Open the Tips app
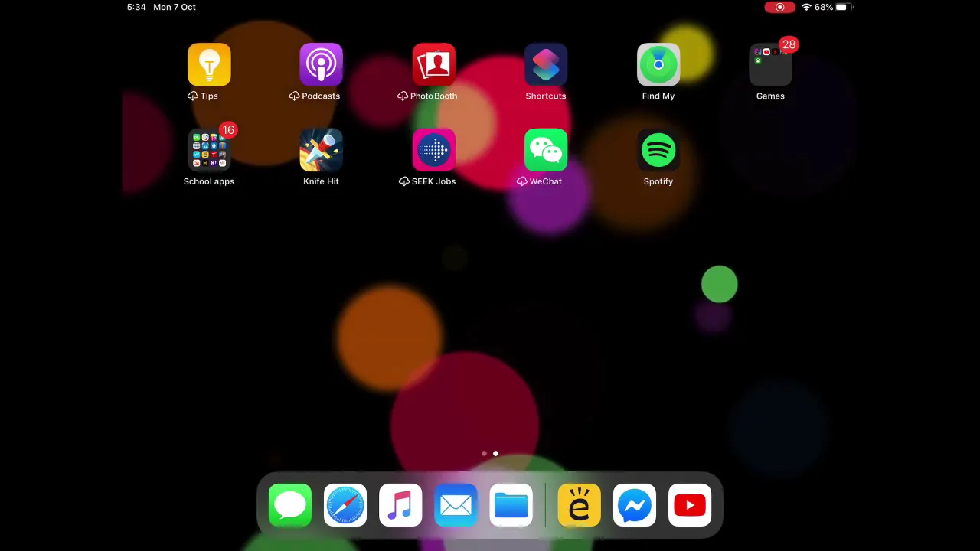This screenshot has height=551, width=980. tap(209, 65)
